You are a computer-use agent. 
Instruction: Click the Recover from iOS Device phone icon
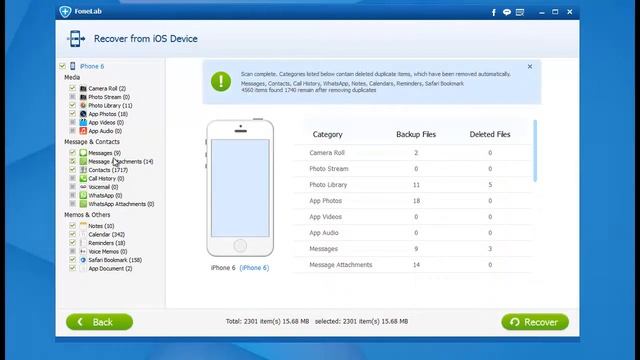point(76,39)
